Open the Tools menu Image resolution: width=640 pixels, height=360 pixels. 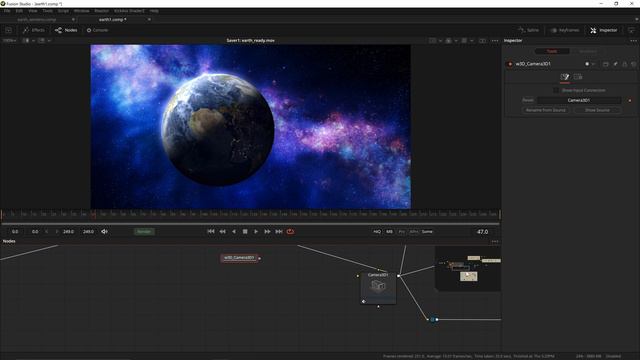coord(47,11)
